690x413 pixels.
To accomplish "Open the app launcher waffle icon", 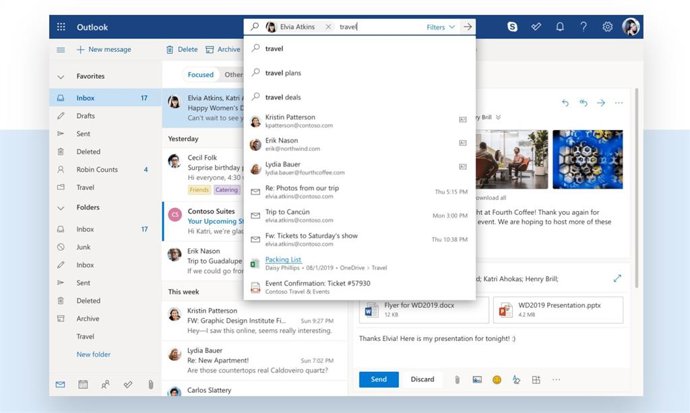I will coord(61,27).
